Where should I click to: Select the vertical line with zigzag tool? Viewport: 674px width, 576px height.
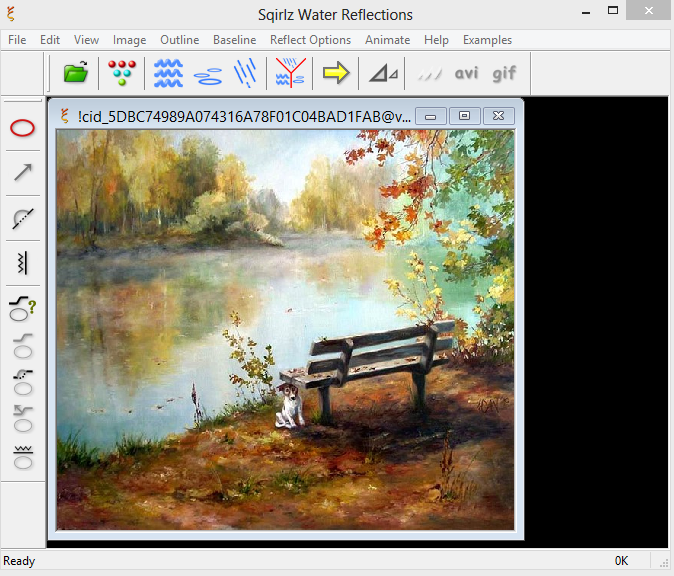pos(23,263)
